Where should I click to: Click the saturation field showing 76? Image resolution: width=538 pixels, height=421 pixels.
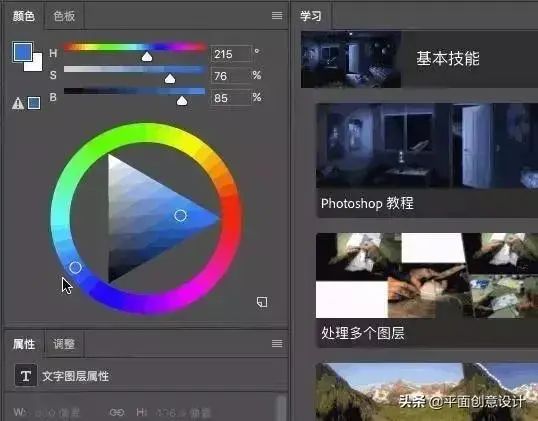pyautogui.click(x=230, y=76)
